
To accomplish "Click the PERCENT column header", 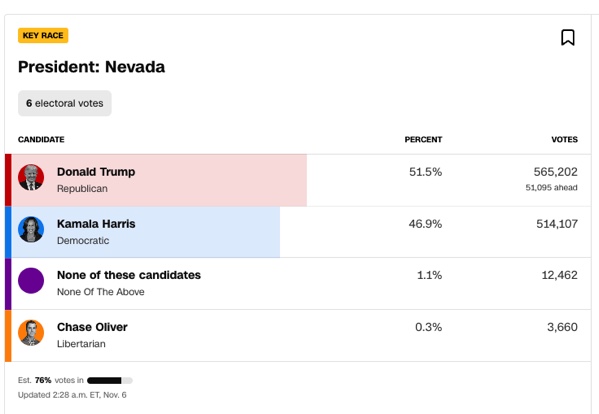I will [423, 139].
